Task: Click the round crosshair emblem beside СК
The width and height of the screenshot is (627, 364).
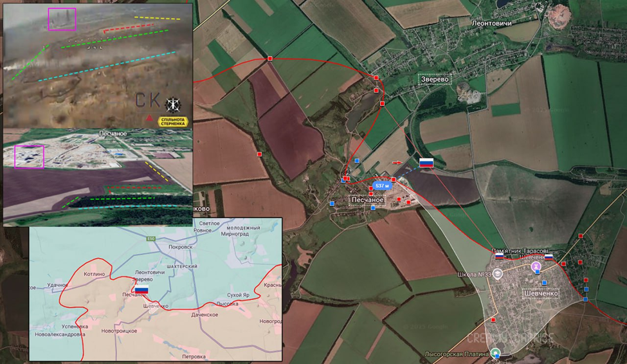Action: coord(173,105)
